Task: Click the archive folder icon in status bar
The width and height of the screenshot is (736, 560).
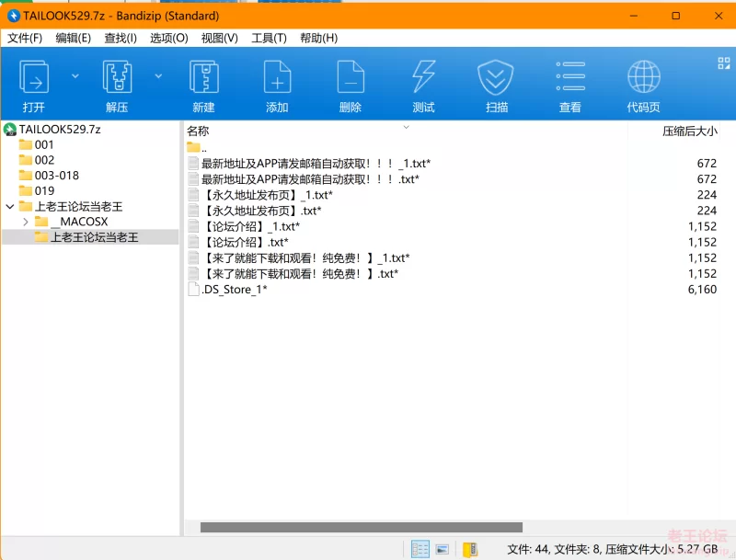Action: pyautogui.click(x=470, y=549)
